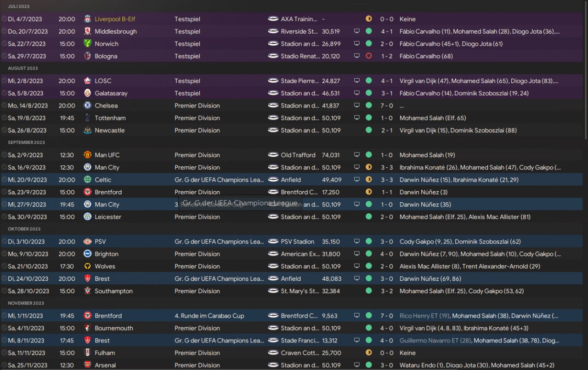Open Anfield stadium link in Celtic row
Screen dimensions: 588x370
[x=291, y=180]
